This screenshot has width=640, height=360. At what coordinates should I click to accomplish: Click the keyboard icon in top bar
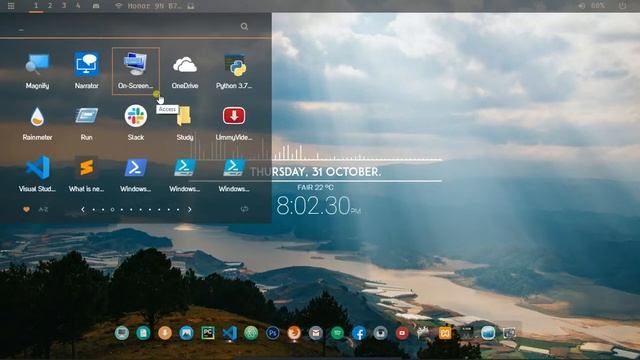96,6
